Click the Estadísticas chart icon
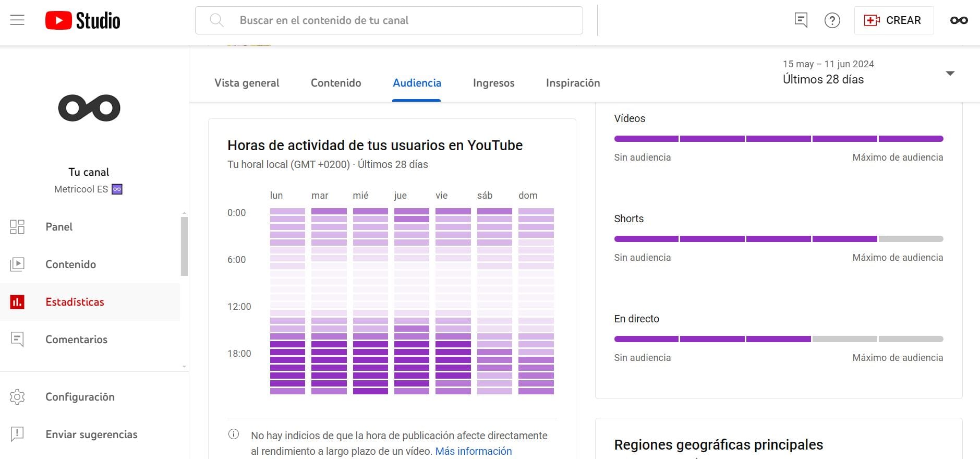Image resolution: width=980 pixels, height=459 pixels. tap(17, 302)
